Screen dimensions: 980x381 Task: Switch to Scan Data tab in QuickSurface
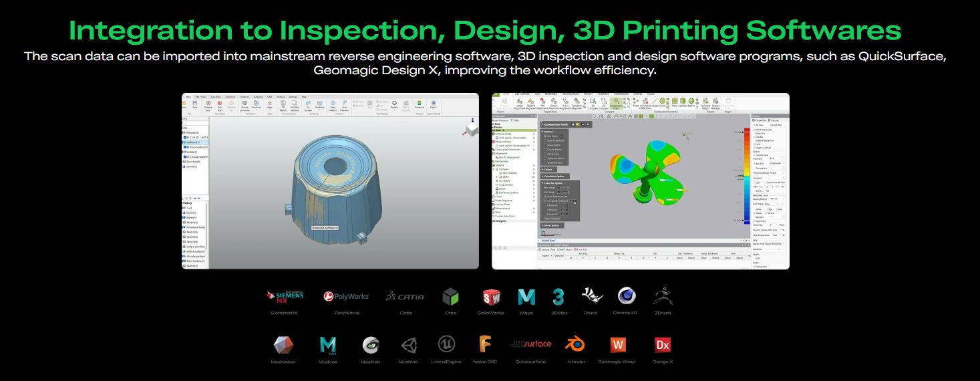click(x=216, y=97)
